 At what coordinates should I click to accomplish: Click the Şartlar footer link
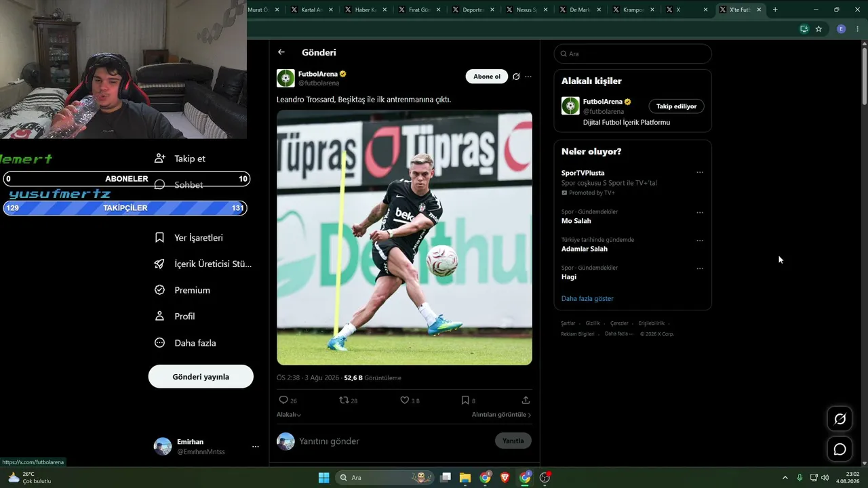[568, 323]
